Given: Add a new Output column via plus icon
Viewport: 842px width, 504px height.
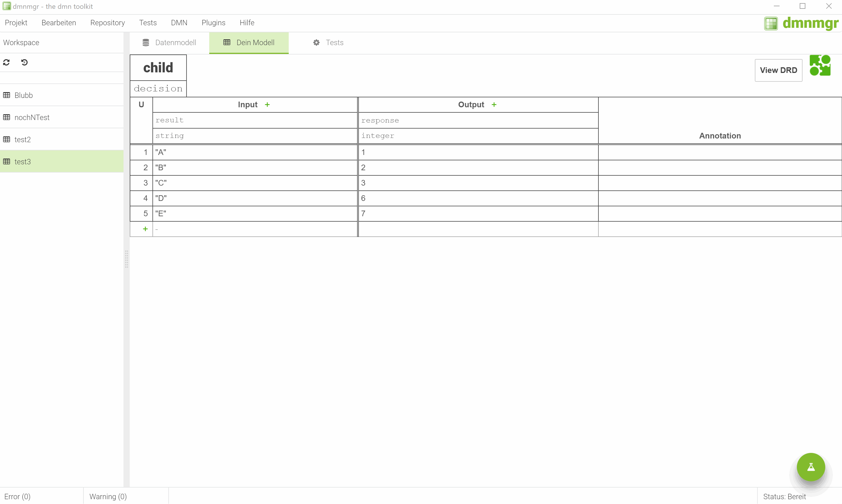Looking at the screenshot, I should coord(494,105).
